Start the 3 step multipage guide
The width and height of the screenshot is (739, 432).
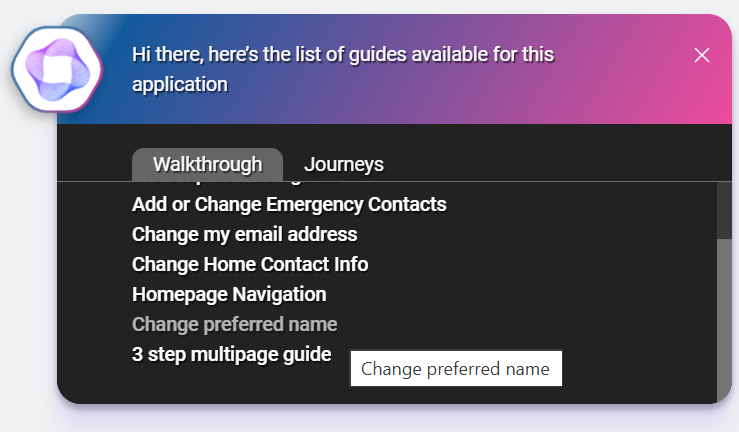(x=231, y=354)
